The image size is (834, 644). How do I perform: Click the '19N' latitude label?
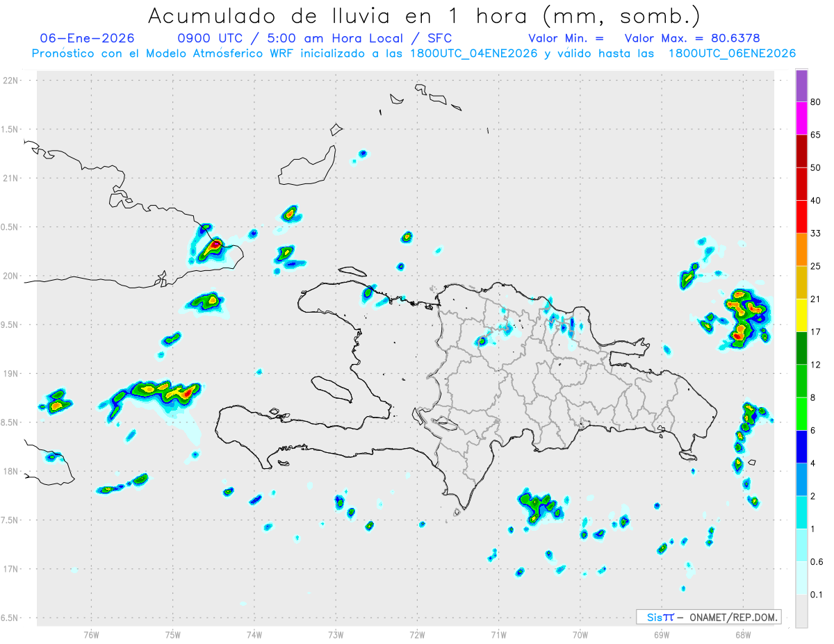(10, 374)
